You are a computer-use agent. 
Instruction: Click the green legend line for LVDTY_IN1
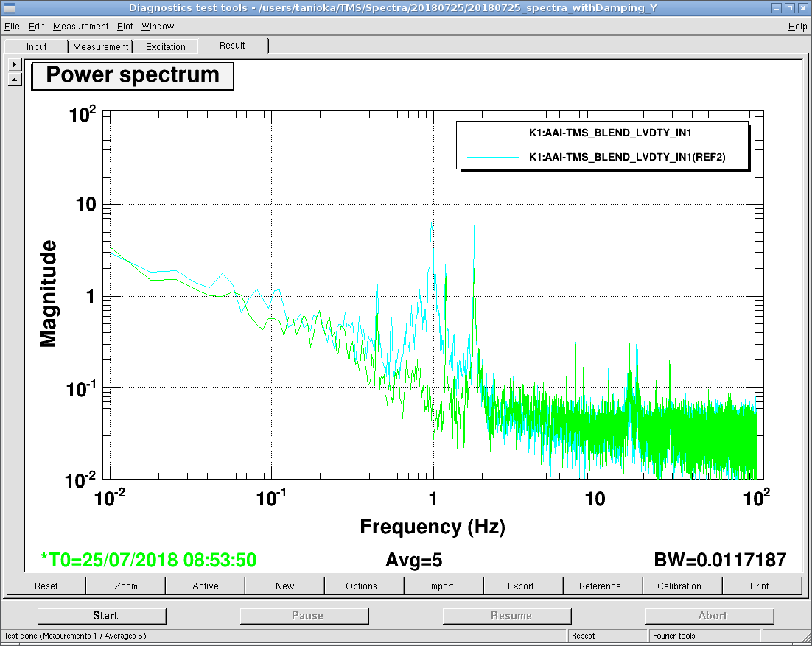click(493, 133)
